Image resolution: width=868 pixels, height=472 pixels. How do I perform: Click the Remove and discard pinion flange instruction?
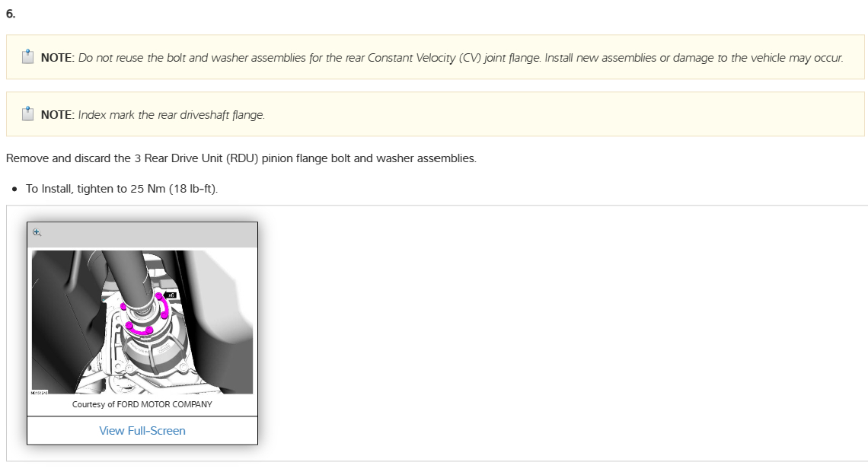click(241, 159)
